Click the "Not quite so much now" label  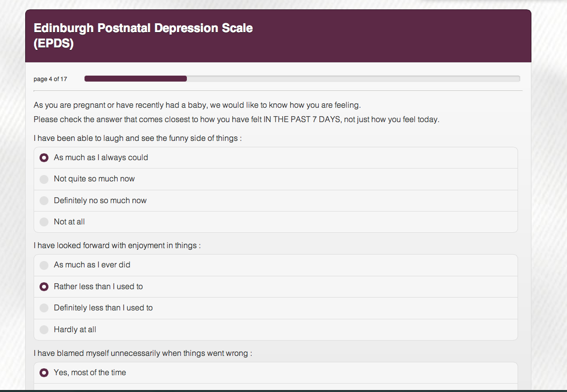pyautogui.click(x=94, y=178)
